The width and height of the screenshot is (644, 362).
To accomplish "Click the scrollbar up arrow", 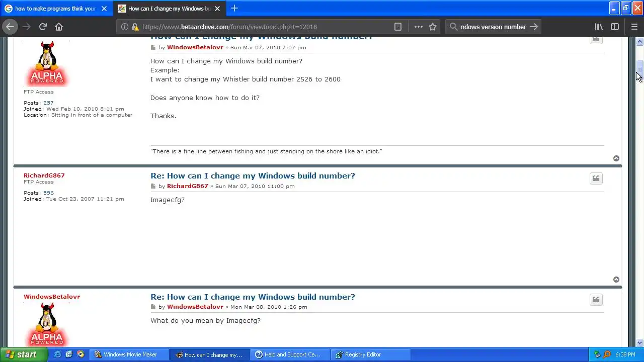I will (x=639, y=42).
